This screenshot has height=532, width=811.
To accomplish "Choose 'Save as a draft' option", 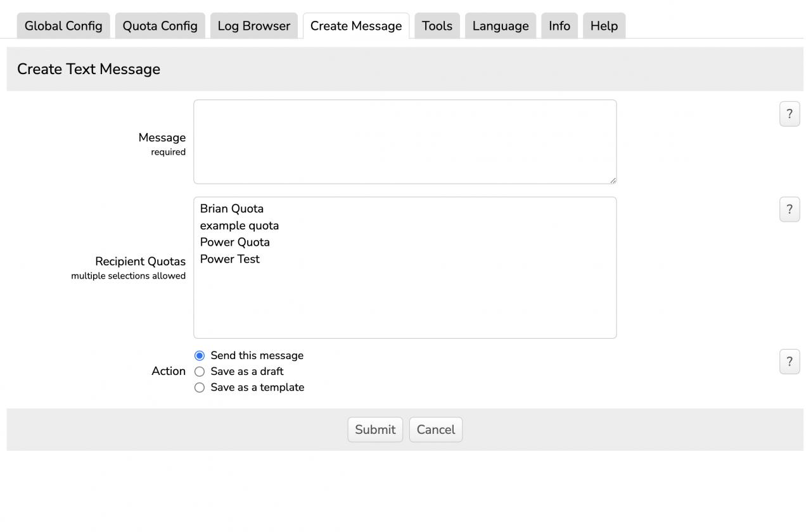I will tap(200, 372).
